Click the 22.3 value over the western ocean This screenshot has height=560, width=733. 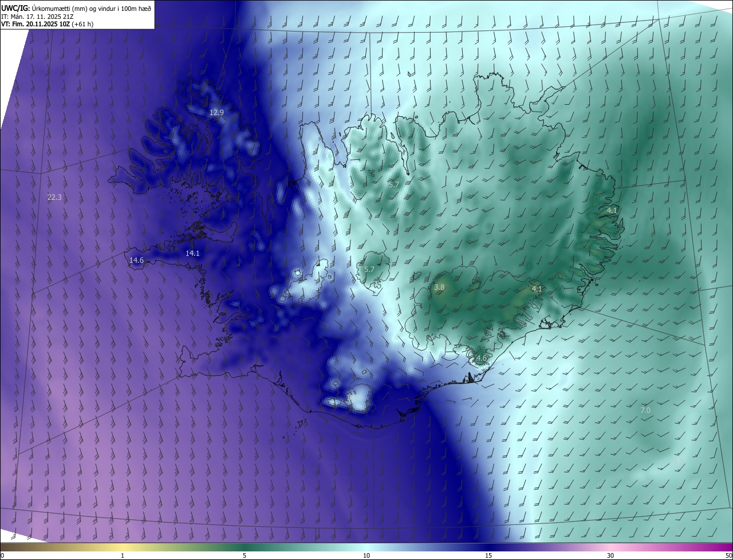pyautogui.click(x=54, y=197)
